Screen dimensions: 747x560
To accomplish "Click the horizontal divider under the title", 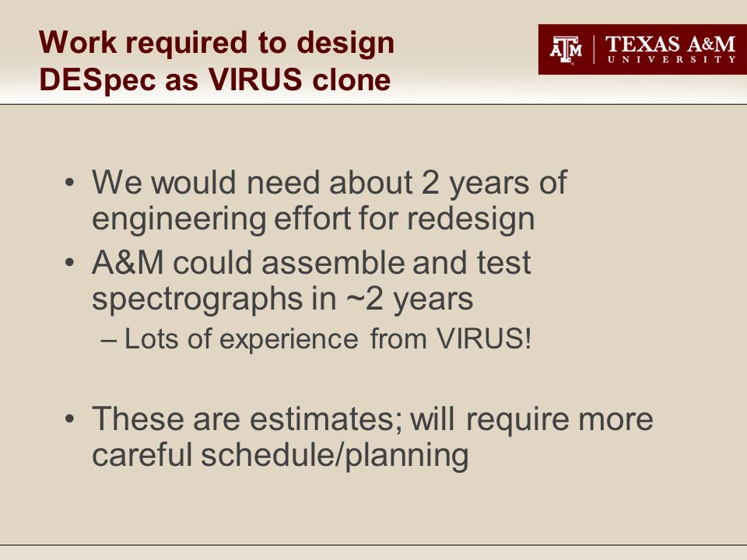I will coord(373,103).
